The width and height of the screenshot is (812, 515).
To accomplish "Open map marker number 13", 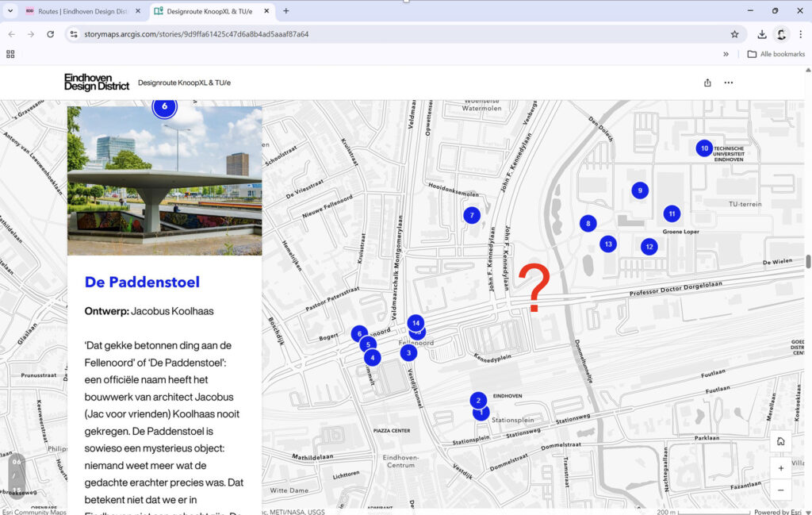I will 608,244.
